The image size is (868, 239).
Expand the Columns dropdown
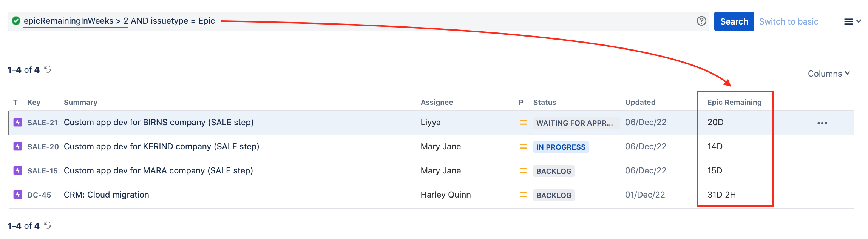pyautogui.click(x=829, y=74)
